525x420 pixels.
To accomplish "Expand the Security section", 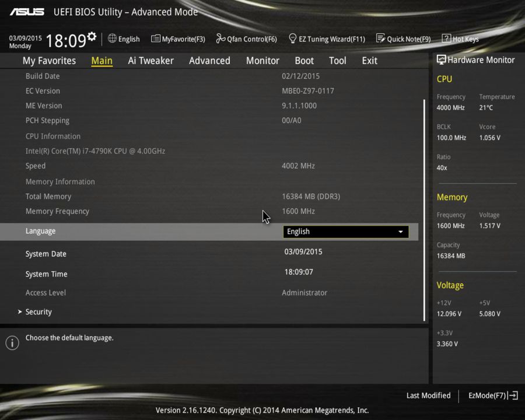I will (x=38, y=311).
